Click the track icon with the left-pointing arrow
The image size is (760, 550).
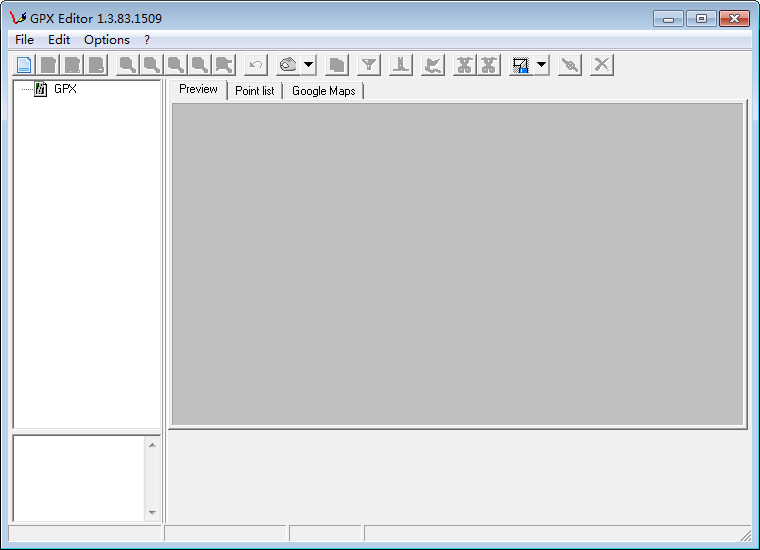[x=433, y=64]
